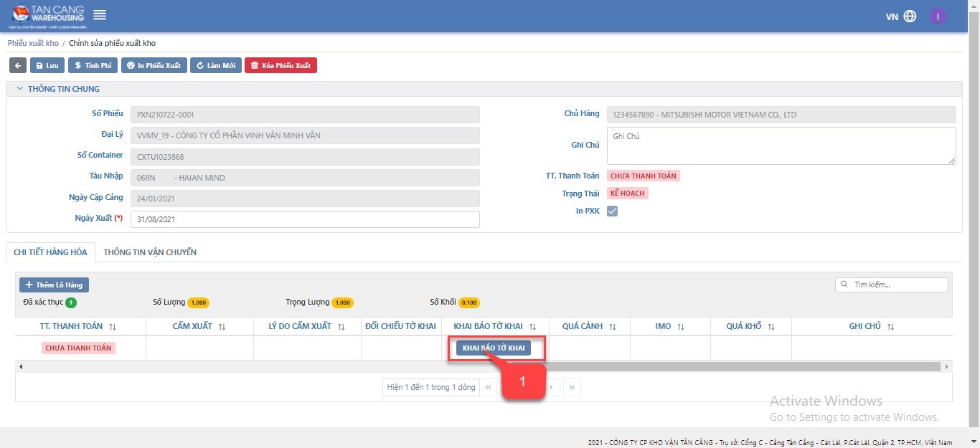Click the Tan Cang Warehousing logo

pos(47,16)
